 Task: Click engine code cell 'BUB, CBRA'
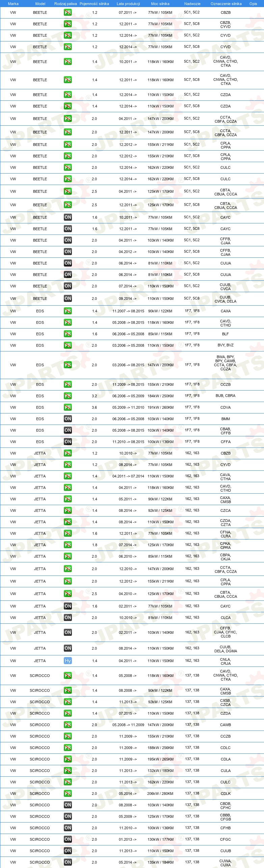pyautogui.click(x=226, y=396)
